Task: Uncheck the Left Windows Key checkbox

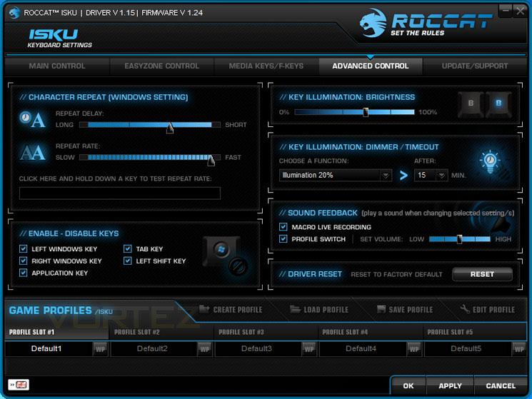Action: [x=24, y=249]
